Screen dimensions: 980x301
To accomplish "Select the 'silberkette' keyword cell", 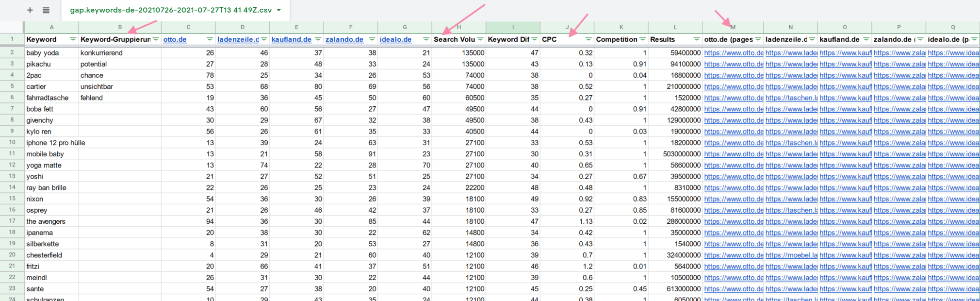I will [51, 244].
